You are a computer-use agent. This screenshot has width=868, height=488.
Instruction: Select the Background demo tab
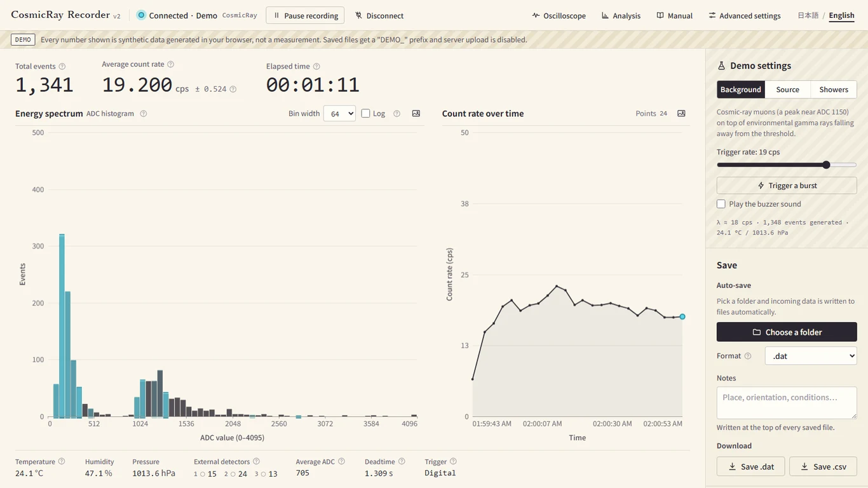click(x=741, y=90)
